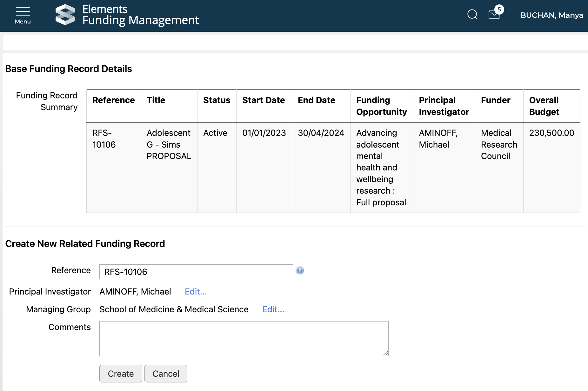Edit the Principal Investigator
Viewport: 588px width, 391px height.
tap(196, 292)
